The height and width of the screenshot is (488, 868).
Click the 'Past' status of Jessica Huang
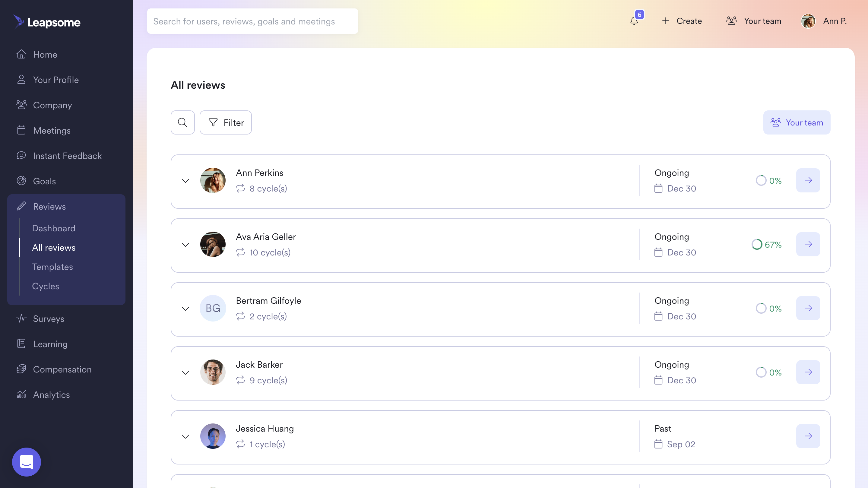[x=662, y=428]
